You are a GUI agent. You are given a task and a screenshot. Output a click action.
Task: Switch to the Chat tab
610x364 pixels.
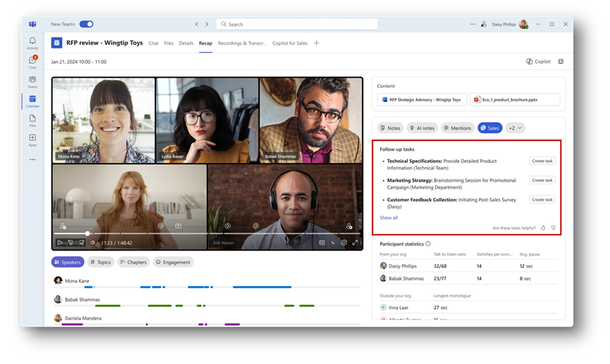(x=153, y=43)
